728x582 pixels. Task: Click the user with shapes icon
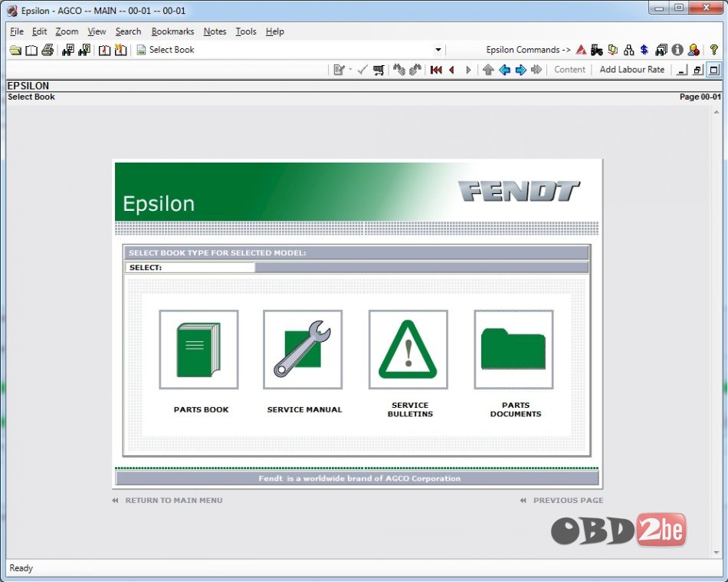pos(694,50)
